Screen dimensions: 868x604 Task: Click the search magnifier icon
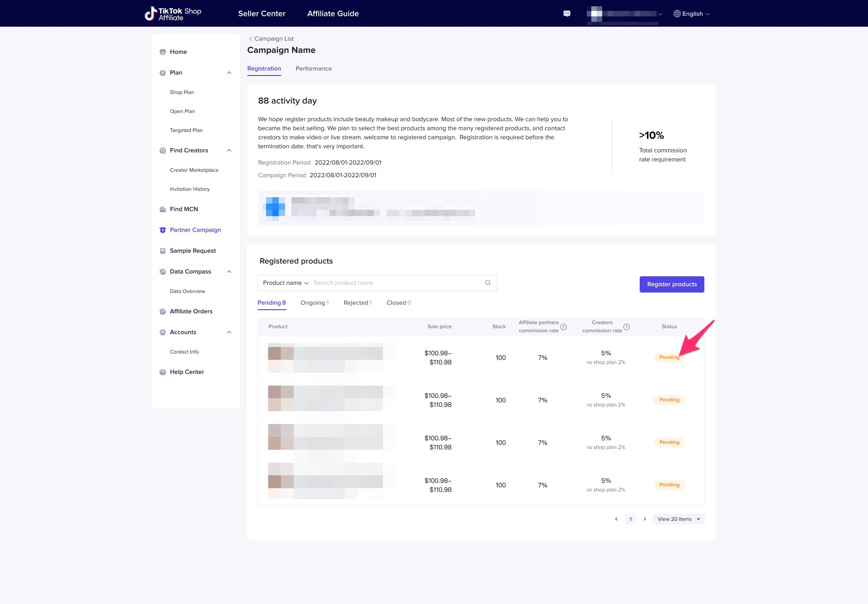(x=488, y=283)
